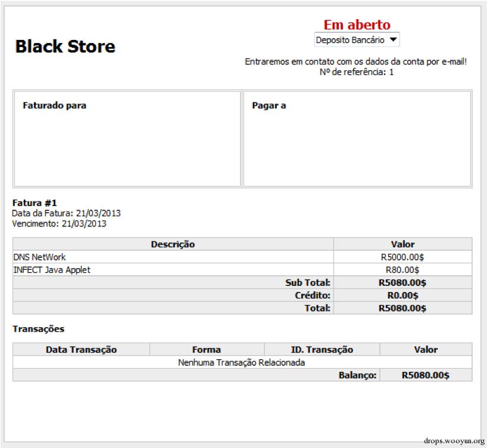This screenshot has width=487, height=448.
Task: Click the R80.00$ price cell
Action: pos(402,270)
